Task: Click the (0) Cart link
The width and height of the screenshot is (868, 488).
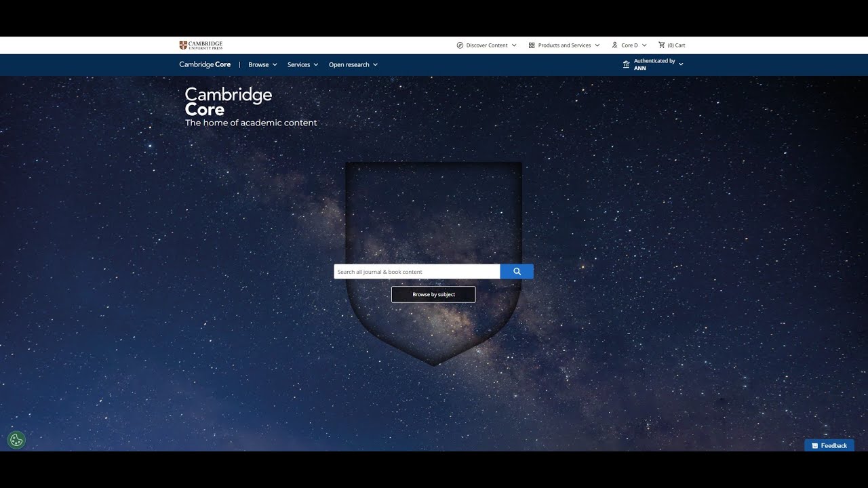Action: tap(676, 45)
